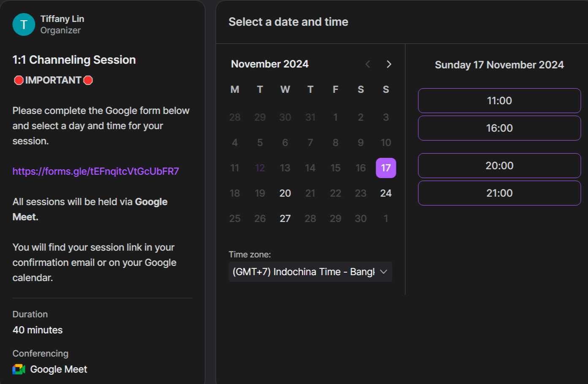Click Tiffany Lin's avatar icon
This screenshot has height=384, width=588.
(24, 24)
